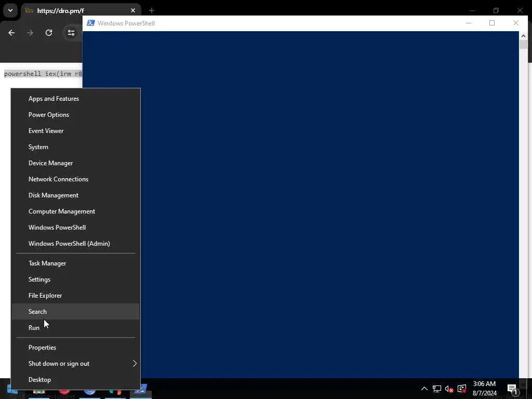Image resolution: width=532 pixels, height=399 pixels.
Task: Go forward in the browser
Action: pyautogui.click(x=30, y=33)
